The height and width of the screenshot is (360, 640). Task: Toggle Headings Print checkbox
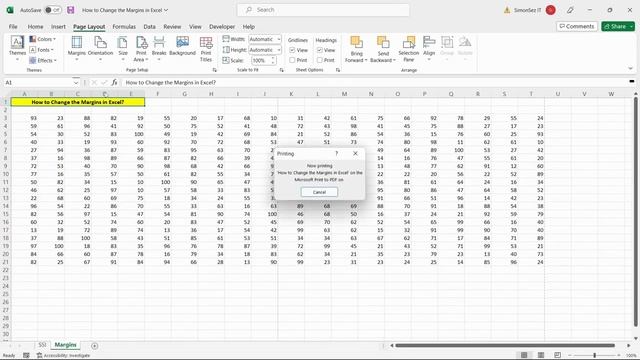click(x=320, y=60)
